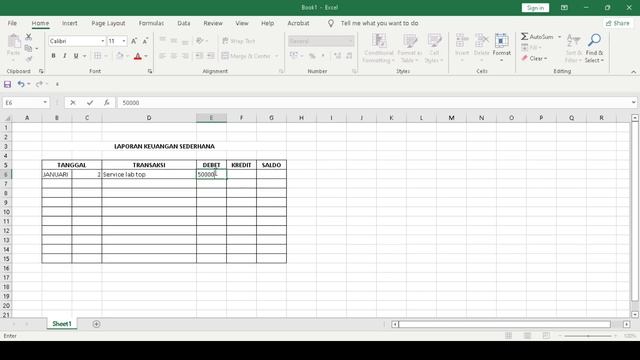Toggle Italic formatting
This screenshot has width=640, height=360.
(64, 56)
